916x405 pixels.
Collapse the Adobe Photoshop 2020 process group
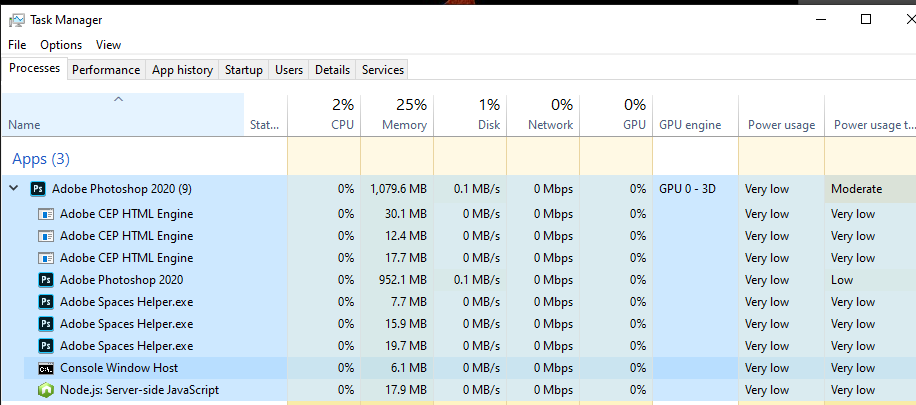click(14, 188)
